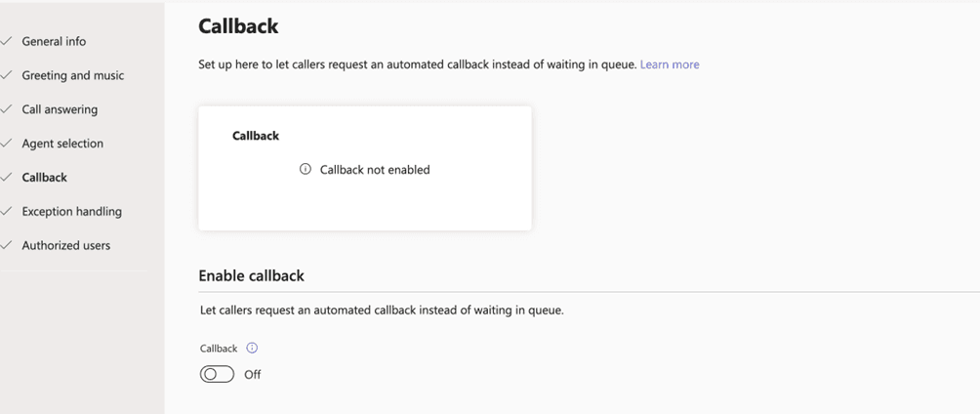Click info icon beside Callback toggle label
Image resolution: width=980 pixels, height=414 pixels.
coord(252,349)
